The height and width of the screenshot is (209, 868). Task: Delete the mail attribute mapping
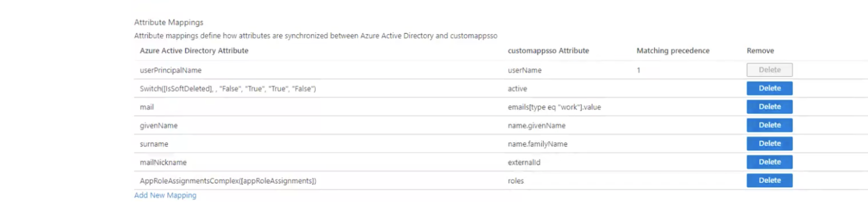769,107
